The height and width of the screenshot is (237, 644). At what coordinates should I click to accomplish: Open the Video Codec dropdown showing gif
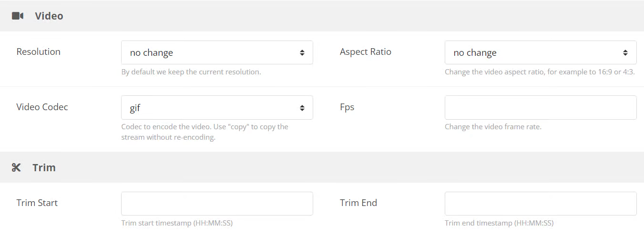point(217,108)
